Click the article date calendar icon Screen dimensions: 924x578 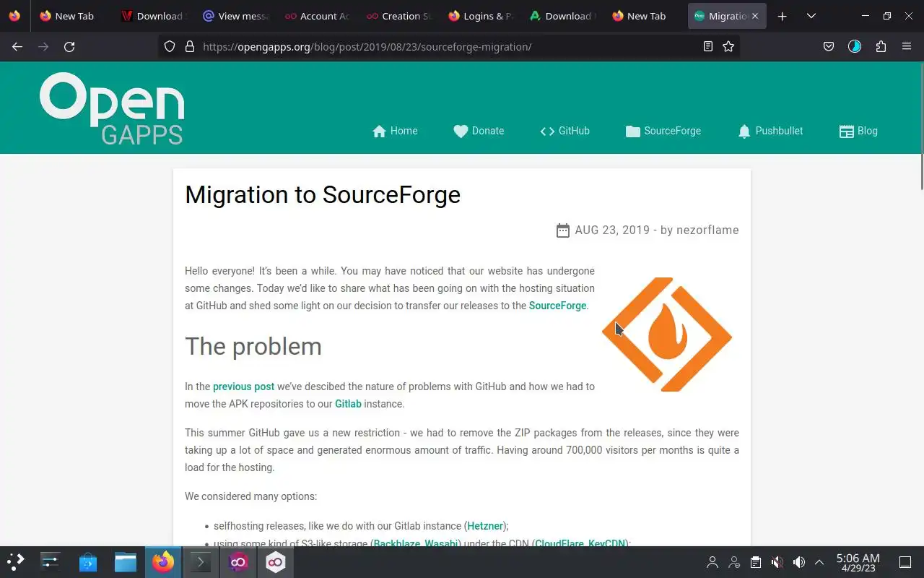point(563,230)
